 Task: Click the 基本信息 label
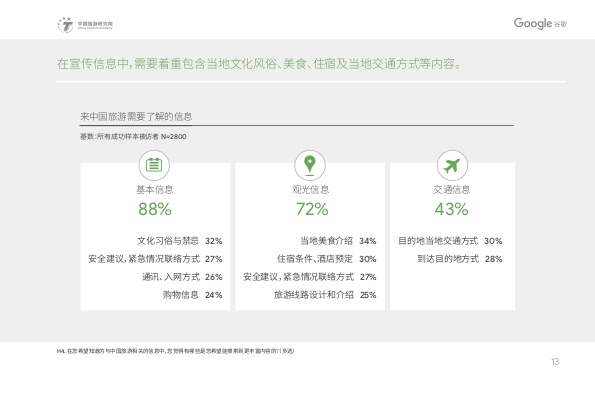click(x=154, y=189)
